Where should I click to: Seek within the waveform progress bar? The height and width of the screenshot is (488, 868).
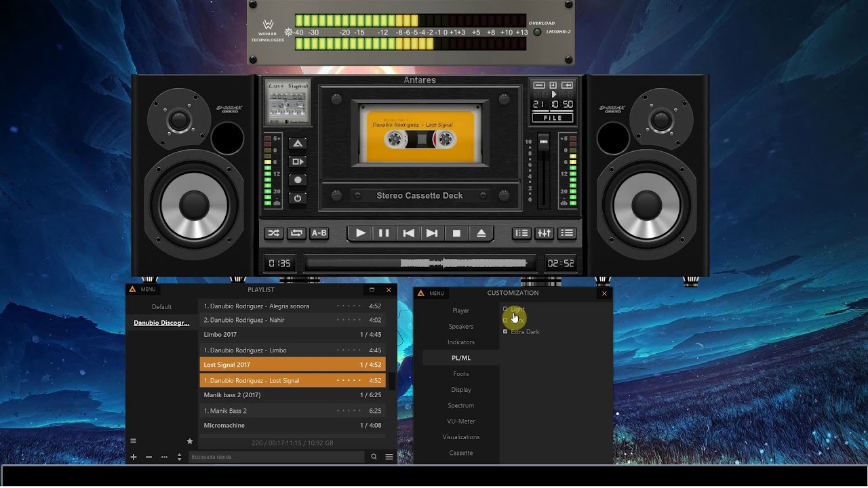pos(420,263)
